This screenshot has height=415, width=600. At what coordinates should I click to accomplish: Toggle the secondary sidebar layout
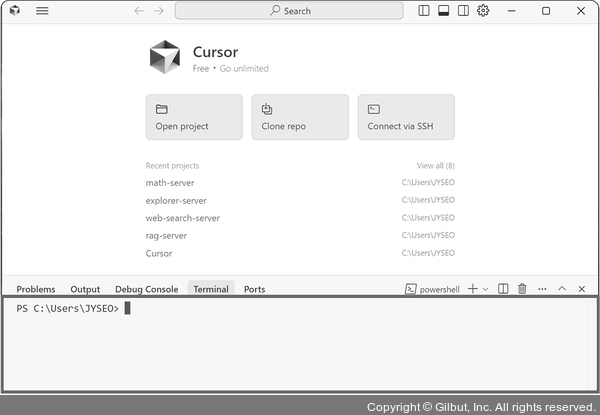[x=463, y=11]
